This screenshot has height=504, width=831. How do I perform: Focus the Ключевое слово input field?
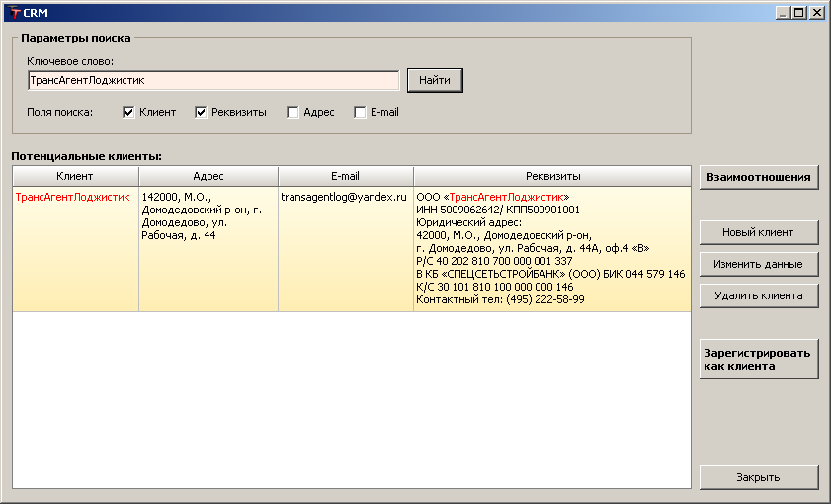pos(213,81)
